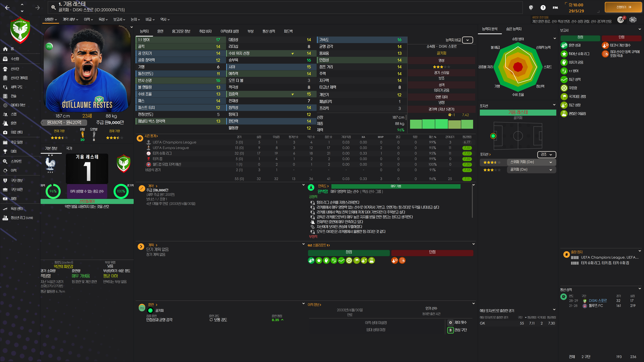Click the search magnifier icon
Viewport: 644px width, 362px height.
[53, 7]
